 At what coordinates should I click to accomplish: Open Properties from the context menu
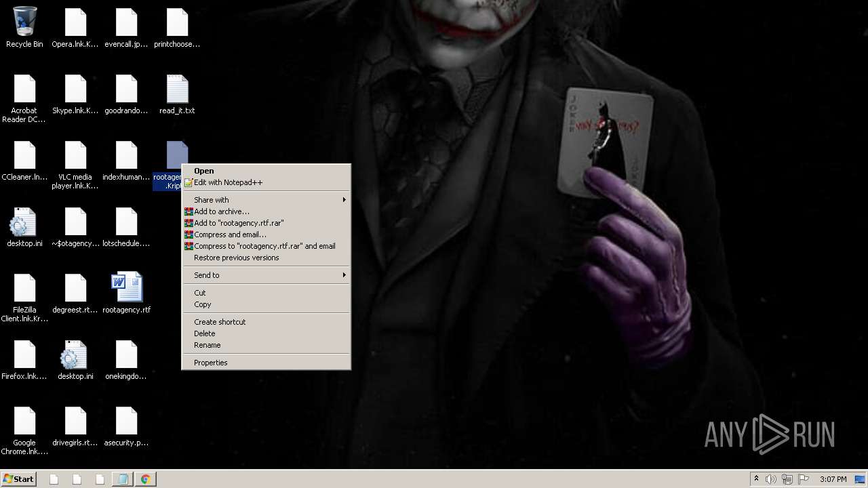click(266, 363)
